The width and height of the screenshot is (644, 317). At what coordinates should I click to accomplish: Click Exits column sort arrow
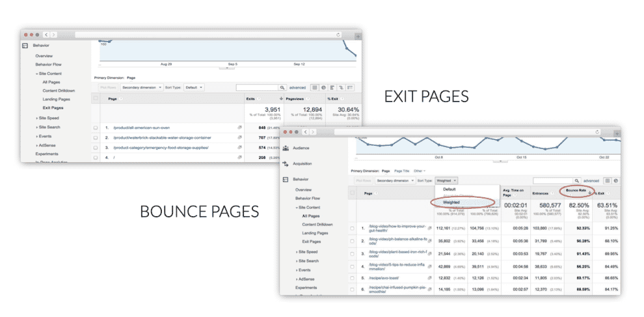[x=281, y=99]
